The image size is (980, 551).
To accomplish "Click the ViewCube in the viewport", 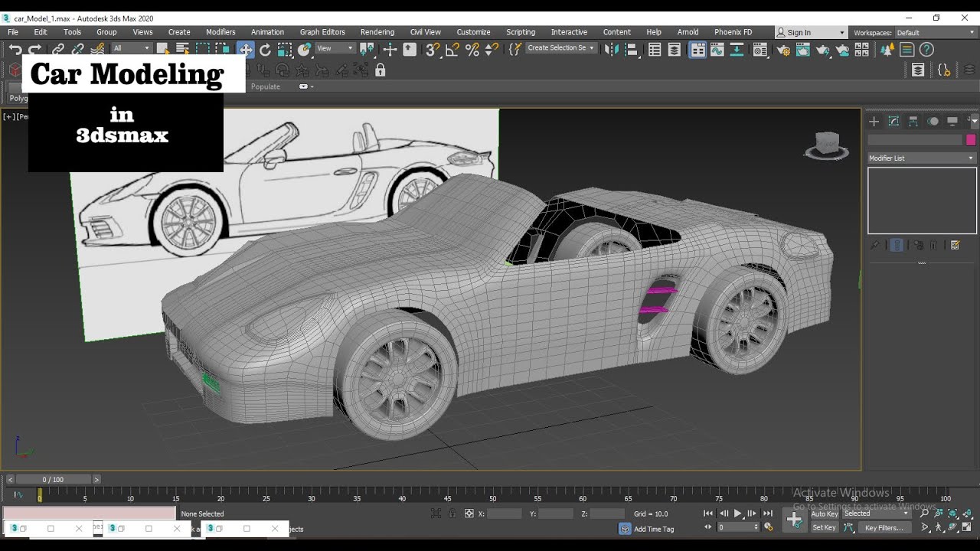I will (x=826, y=145).
